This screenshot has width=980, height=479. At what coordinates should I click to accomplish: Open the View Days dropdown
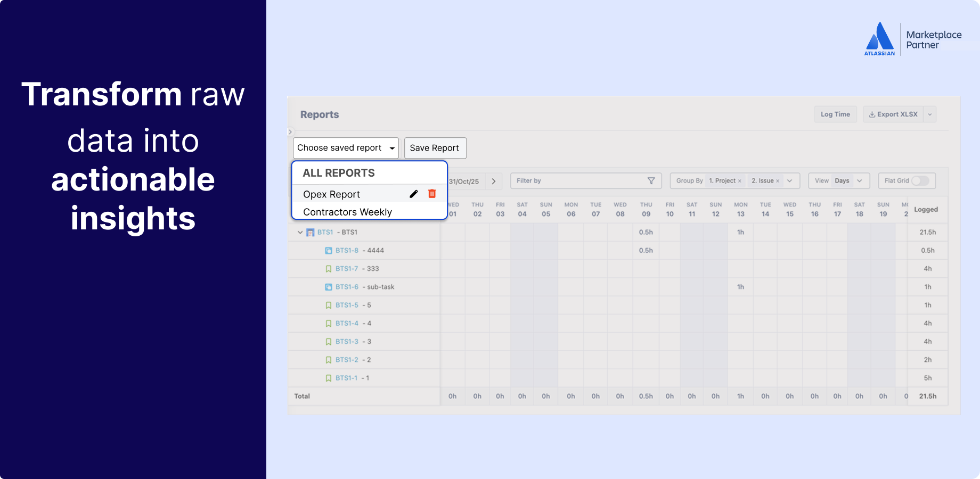click(859, 180)
